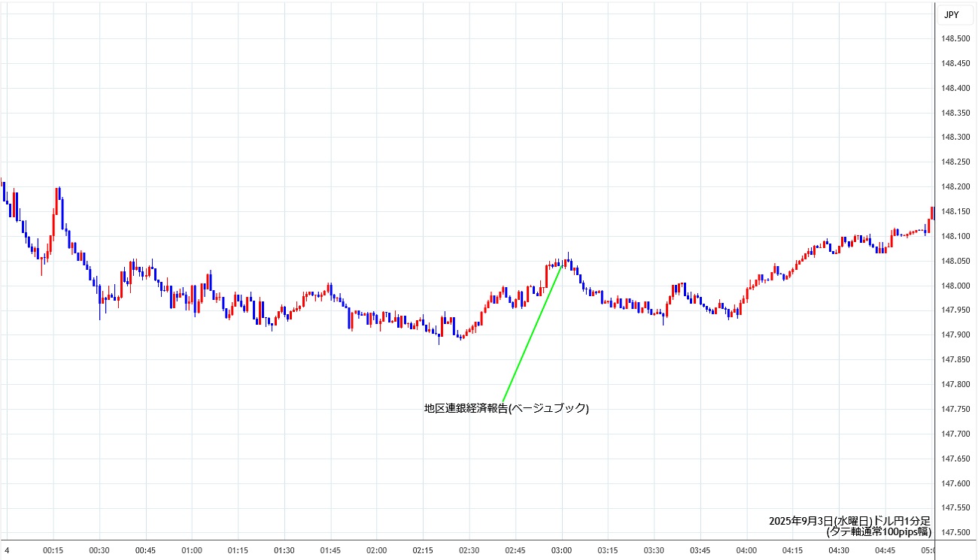Click the 地区連銀経済報告(ベージュブック) annotation text
The image size is (978, 560).
506,409
